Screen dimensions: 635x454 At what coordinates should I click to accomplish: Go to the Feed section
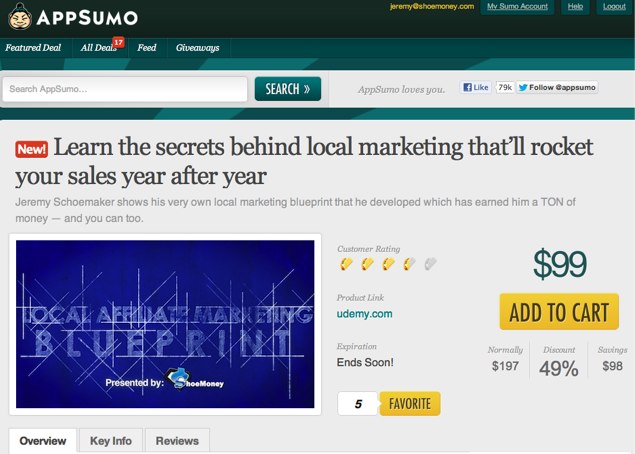coord(147,48)
